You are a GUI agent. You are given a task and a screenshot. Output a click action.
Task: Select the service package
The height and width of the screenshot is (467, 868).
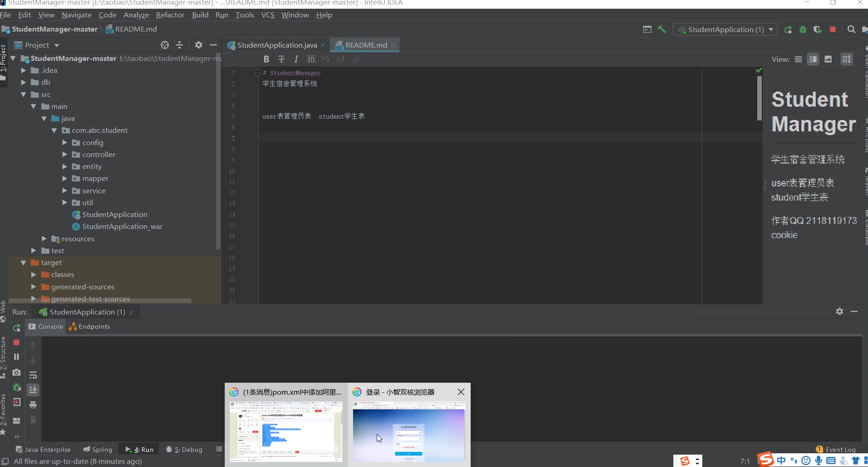94,191
